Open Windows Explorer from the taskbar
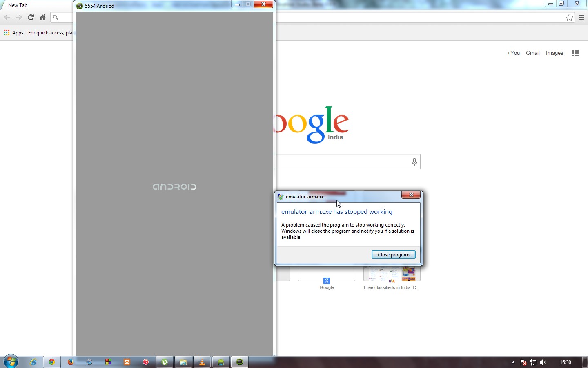 point(183,362)
